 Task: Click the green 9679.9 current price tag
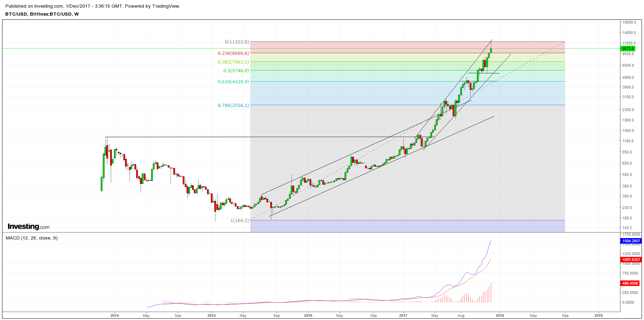coord(628,49)
